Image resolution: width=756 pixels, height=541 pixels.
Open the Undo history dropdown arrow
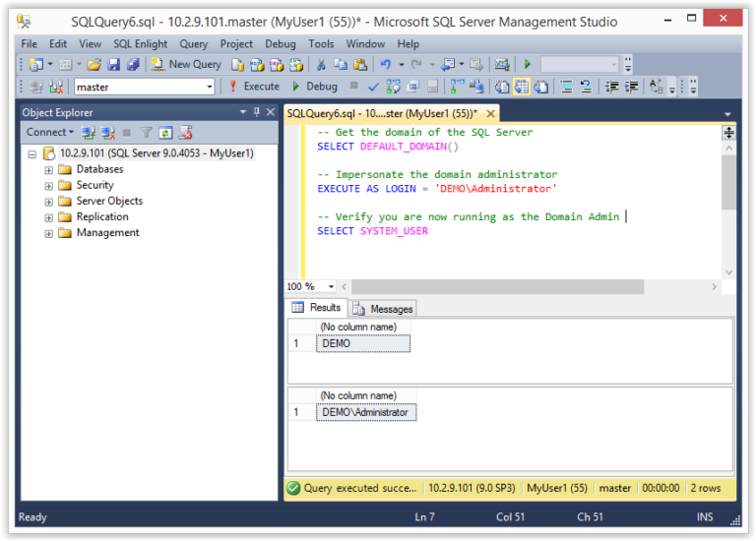(x=401, y=65)
